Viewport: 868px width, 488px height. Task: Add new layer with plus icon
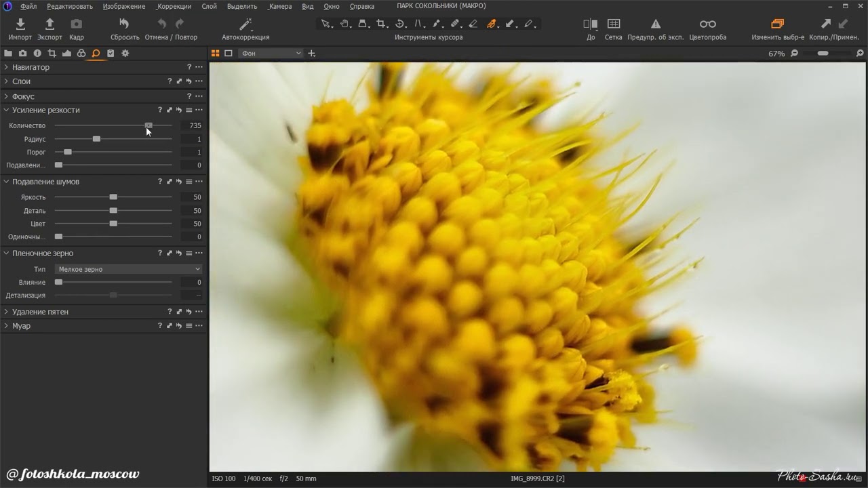[312, 53]
